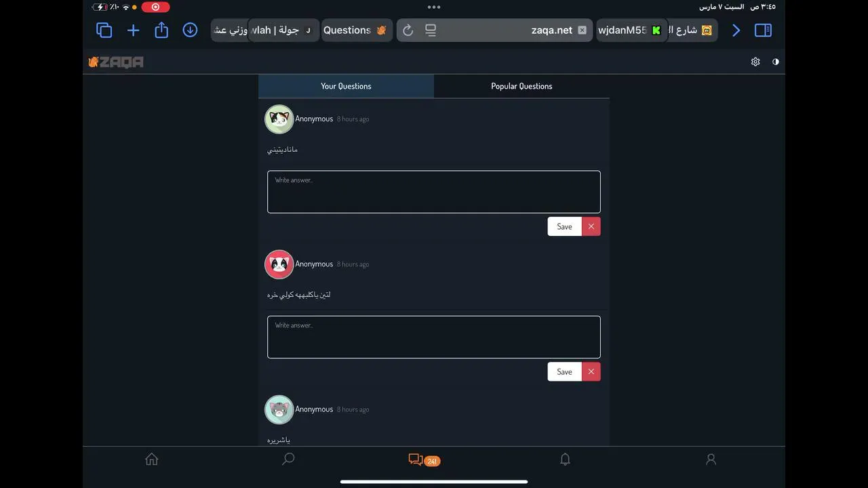Open the Safari tab overview icon
Viewport: 868px width, 488px height.
(x=104, y=30)
